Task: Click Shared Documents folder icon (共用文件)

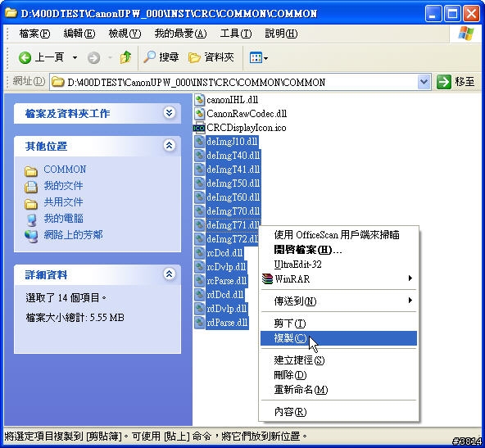Action: click(31, 203)
